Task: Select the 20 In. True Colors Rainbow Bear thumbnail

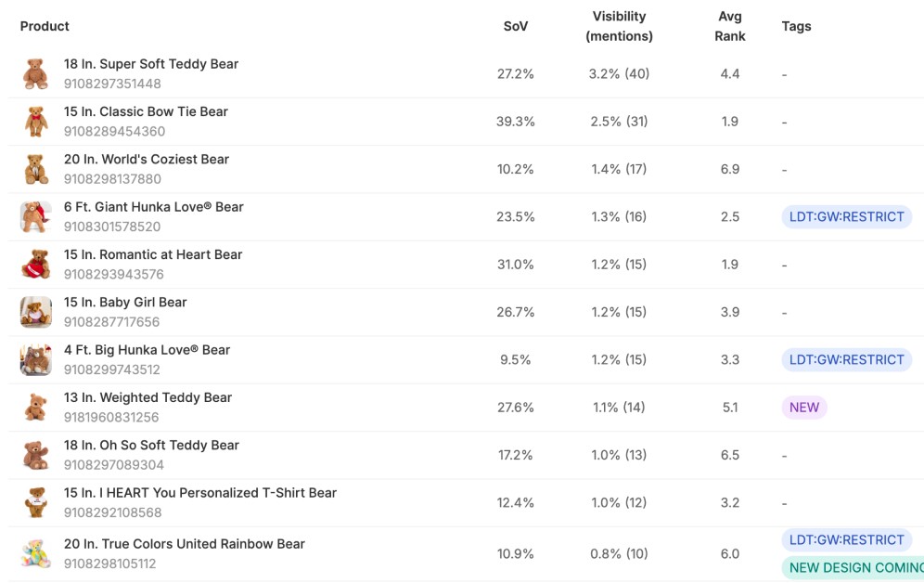Action: click(36, 554)
